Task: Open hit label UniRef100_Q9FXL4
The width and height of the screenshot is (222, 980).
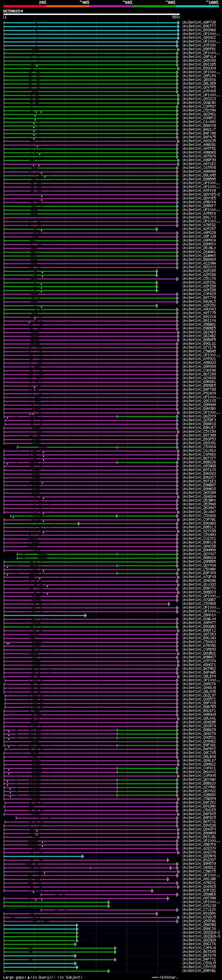Action: pos(199,57)
